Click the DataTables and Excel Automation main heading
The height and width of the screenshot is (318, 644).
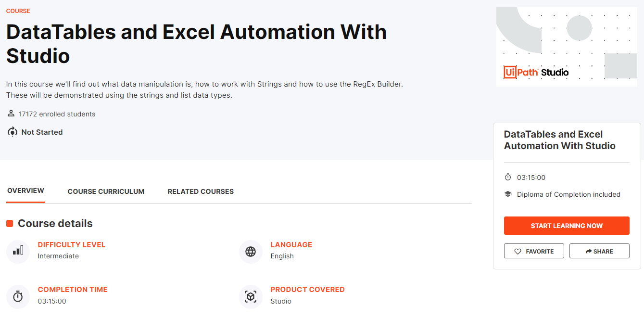pos(196,44)
